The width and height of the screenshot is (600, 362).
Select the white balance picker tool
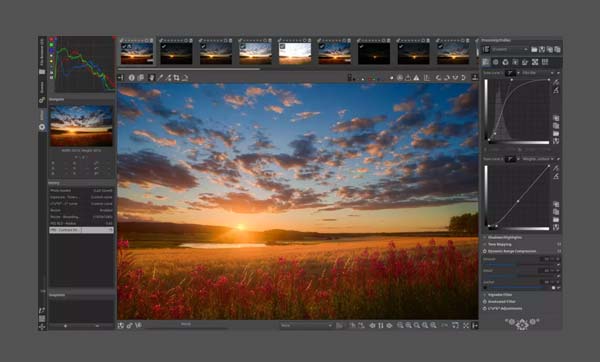160,78
